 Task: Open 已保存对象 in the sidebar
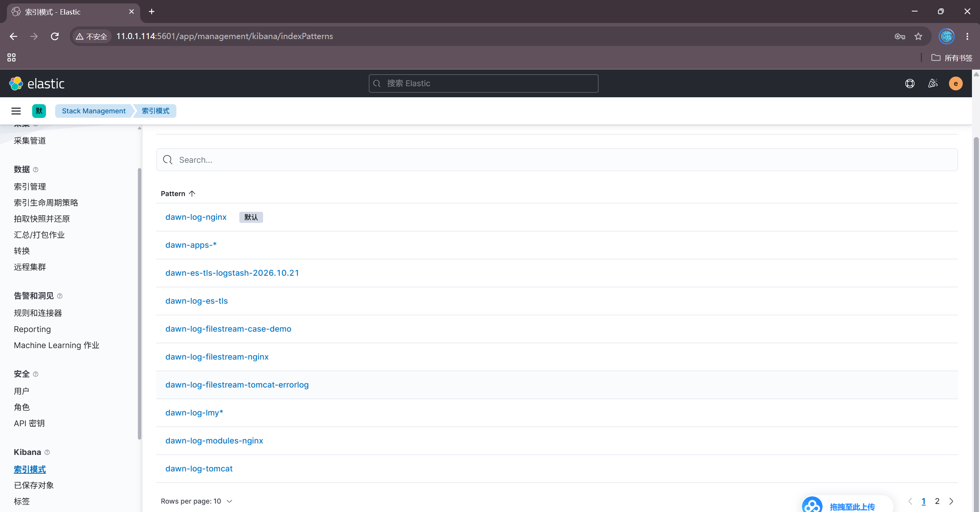(x=34, y=486)
